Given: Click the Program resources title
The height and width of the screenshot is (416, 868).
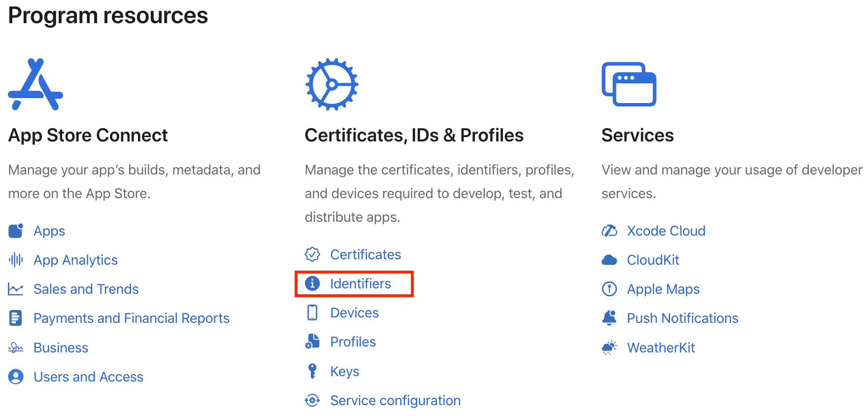Looking at the screenshot, I should [108, 15].
